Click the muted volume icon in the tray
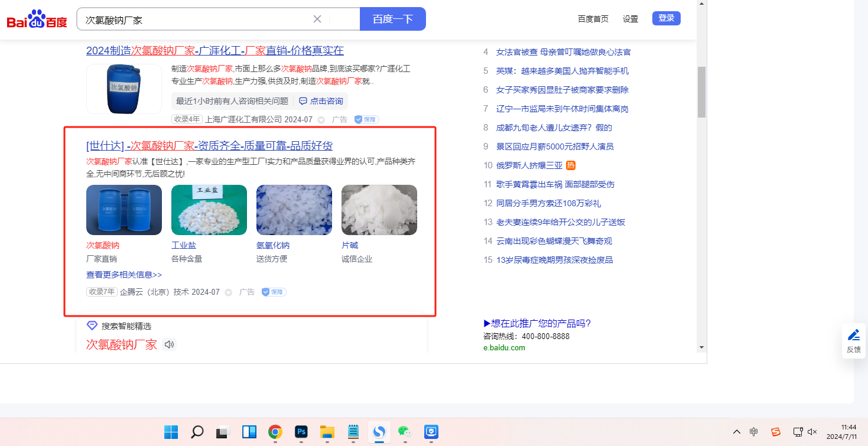The image size is (868, 446). 812,432
